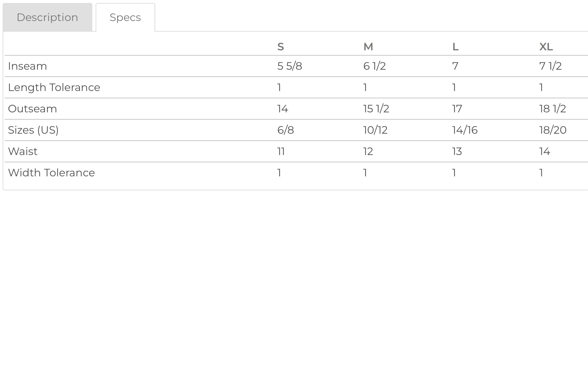
Task: Click the 15 1/2 outseam value
Action: click(x=376, y=109)
